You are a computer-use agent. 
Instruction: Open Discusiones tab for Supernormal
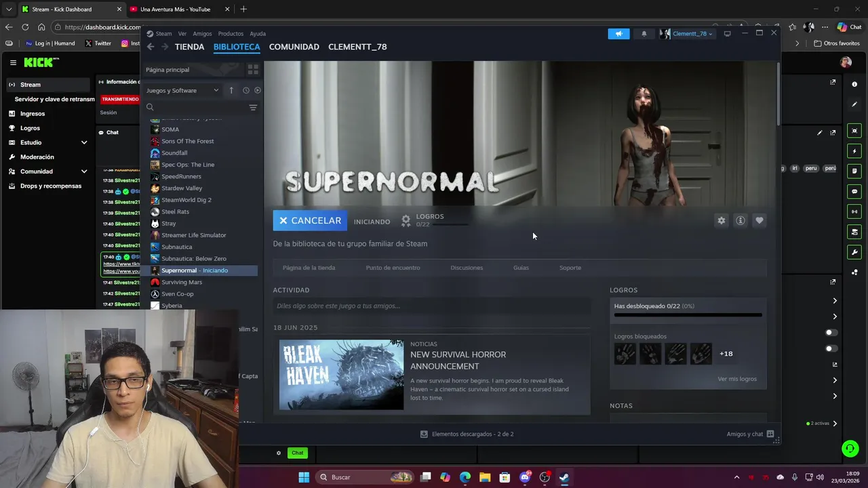click(467, 268)
